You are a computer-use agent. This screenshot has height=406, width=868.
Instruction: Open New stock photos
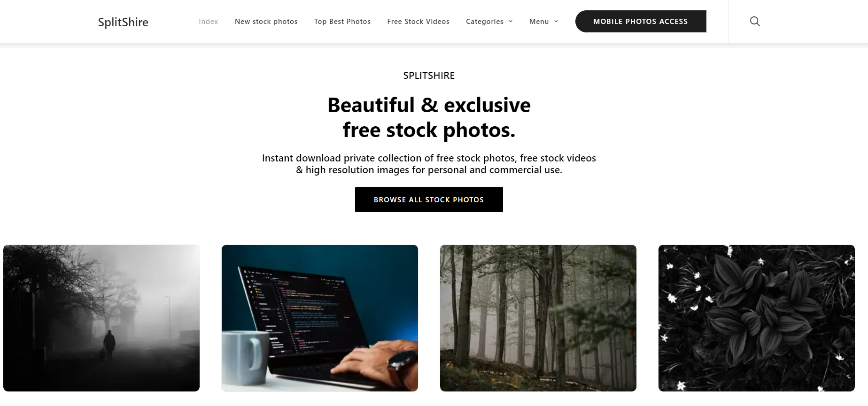[266, 22]
